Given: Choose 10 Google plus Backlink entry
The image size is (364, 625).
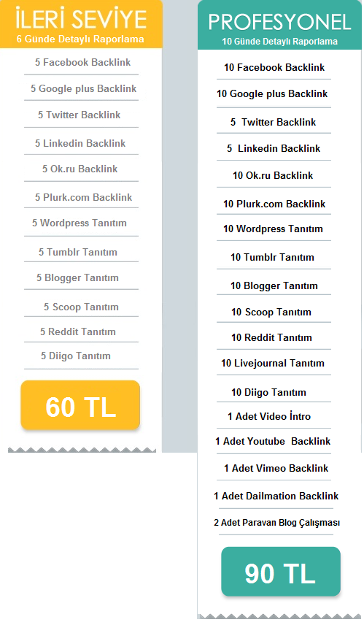Looking at the screenshot, I should [272, 93].
